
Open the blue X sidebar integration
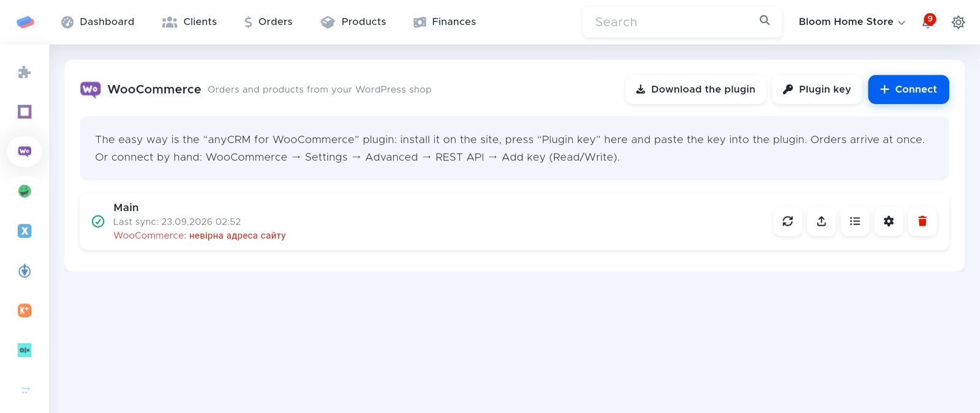tap(24, 231)
